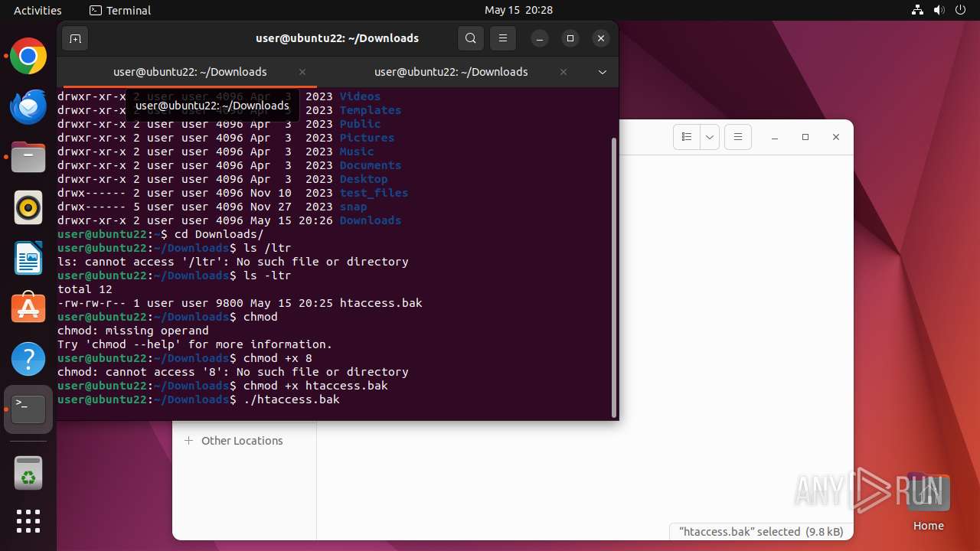Open the Trash from the dock

click(x=28, y=473)
